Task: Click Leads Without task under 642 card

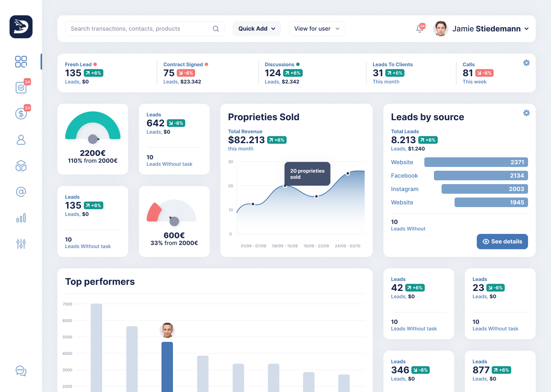Action: pyautogui.click(x=170, y=164)
